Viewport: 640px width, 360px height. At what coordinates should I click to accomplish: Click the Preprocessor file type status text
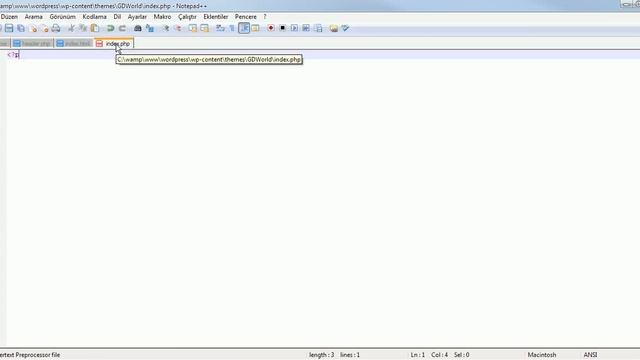pos(30,355)
